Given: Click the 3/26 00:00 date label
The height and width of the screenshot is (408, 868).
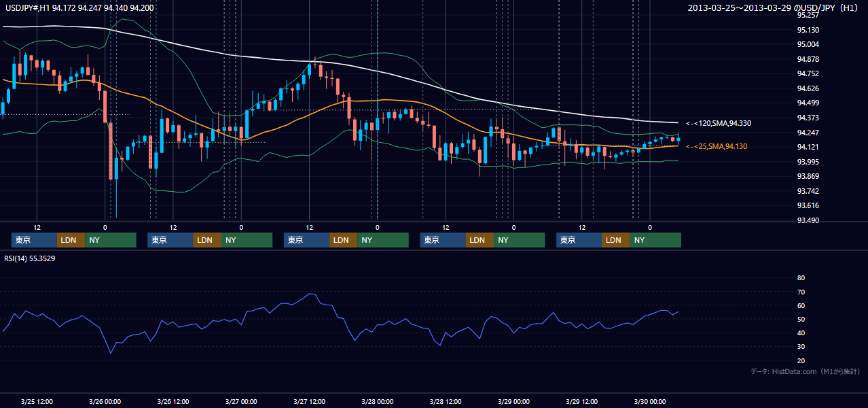Looking at the screenshot, I should pyautogui.click(x=105, y=401).
